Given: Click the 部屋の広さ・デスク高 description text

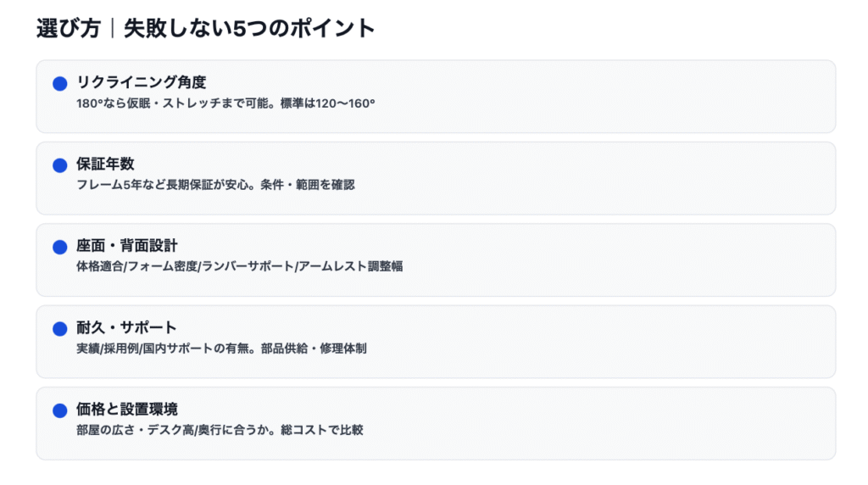Looking at the screenshot, I should (220, 430).
